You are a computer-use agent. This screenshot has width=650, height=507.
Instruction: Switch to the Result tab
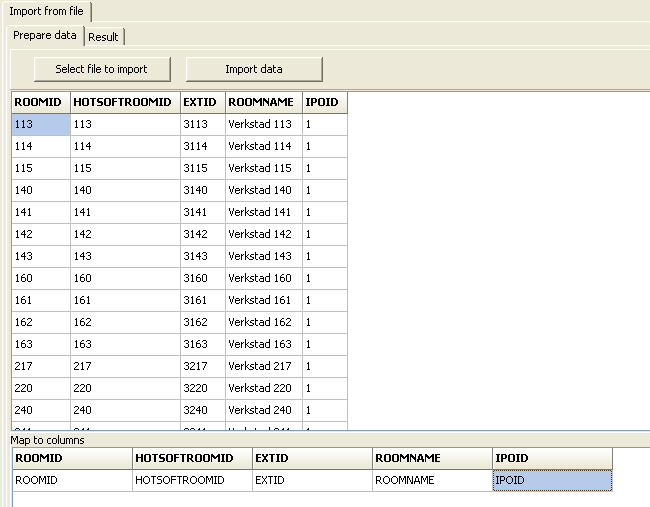point(103,37)
